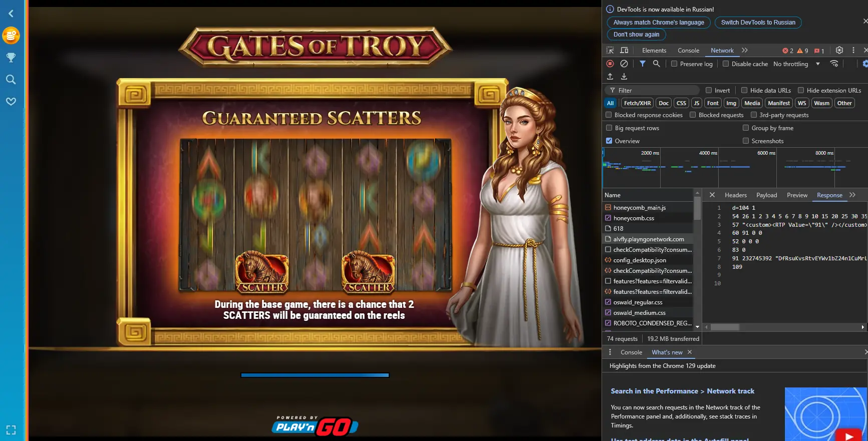Go back using the sidebar arrow
Screen dimensions: 868x441
tap(11, 14)
